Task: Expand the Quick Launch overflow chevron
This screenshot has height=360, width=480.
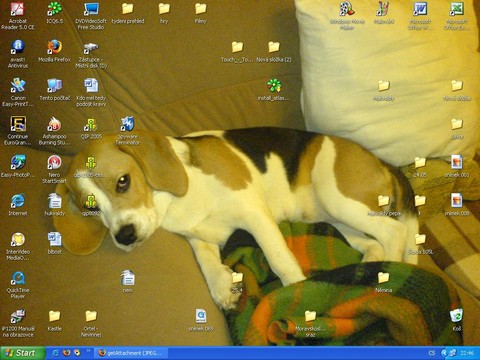Action: (x=88, y=351)
